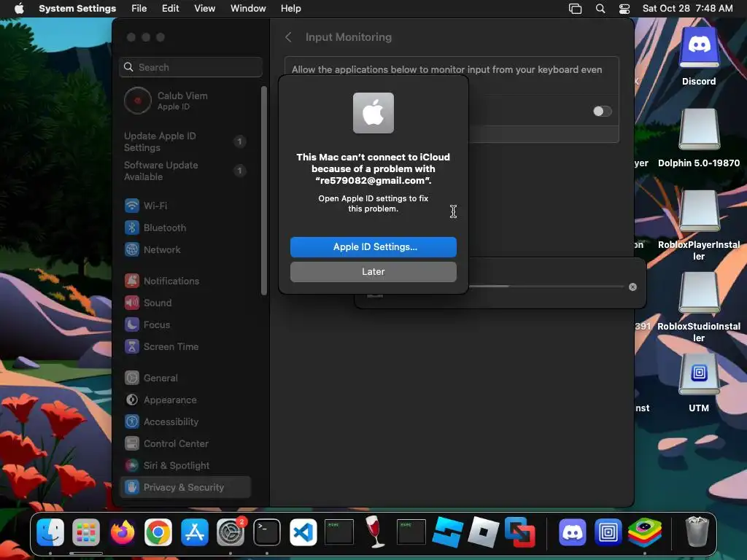The width and height of the screenshot is (747, 560).
Task: Open Finder from the Dock
Action: tap(50, 532)
